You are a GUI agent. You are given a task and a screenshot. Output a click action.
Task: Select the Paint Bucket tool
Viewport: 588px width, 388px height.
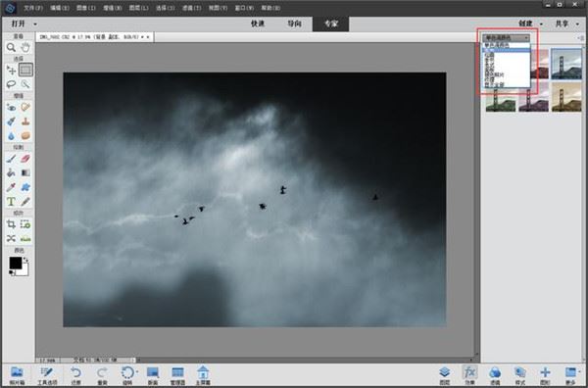tap(11, 172)
